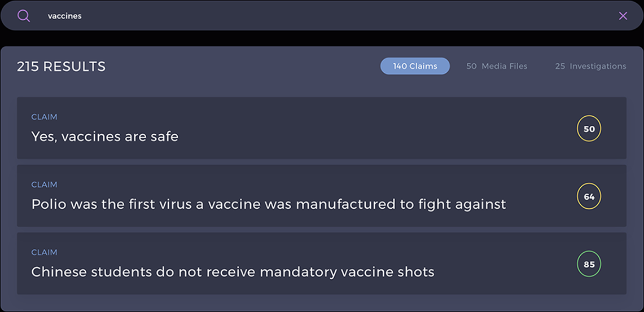Image resolution: width=644 pixels, height=312 pixels.
Task: Click the green score 85 circle badge
Action: [589, 265]
